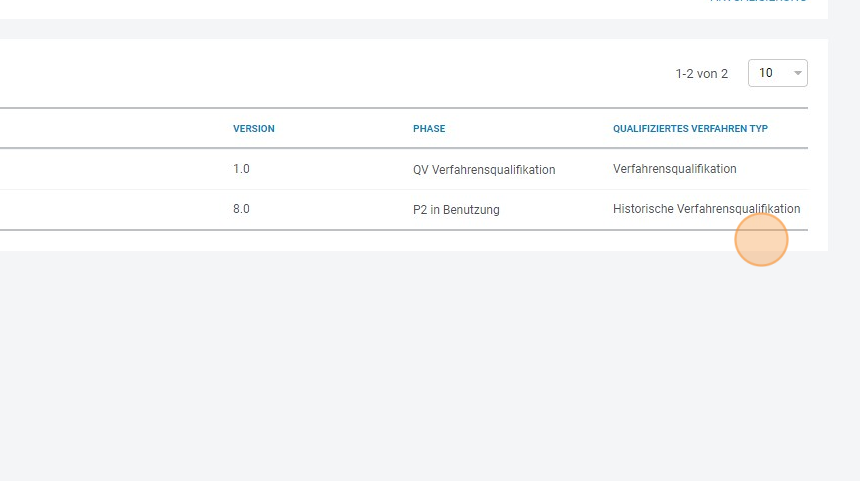Sort table by PHASE column header
Screen dimensions: 860x481
[x=429, y=129]
